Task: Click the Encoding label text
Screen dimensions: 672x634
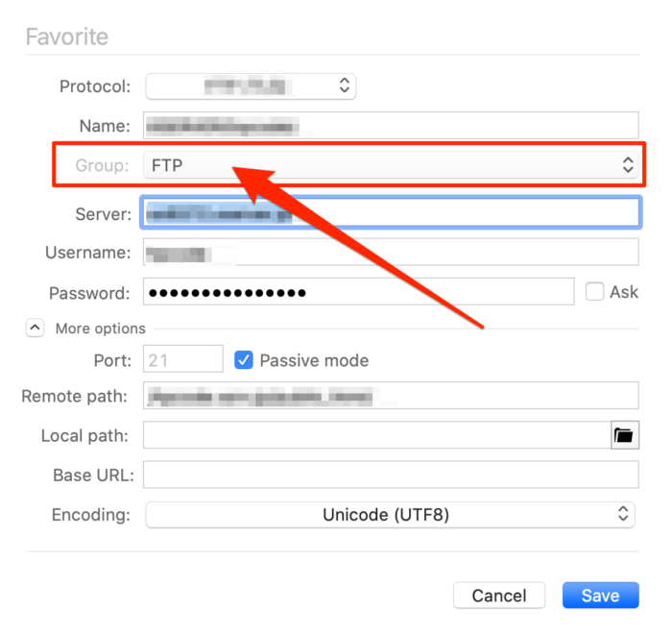Action: [90, 515]
